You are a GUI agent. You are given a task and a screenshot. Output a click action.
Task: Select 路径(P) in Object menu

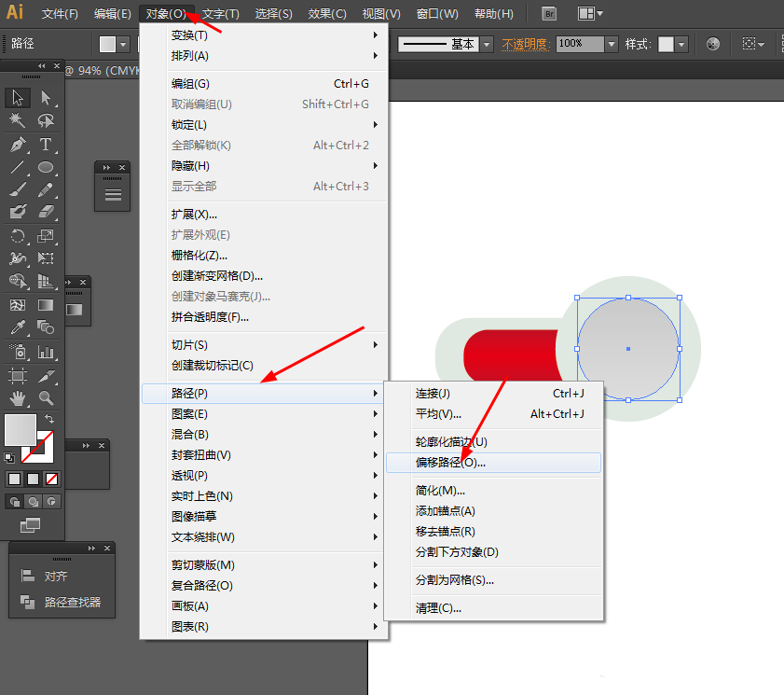[x=262, y=394]
